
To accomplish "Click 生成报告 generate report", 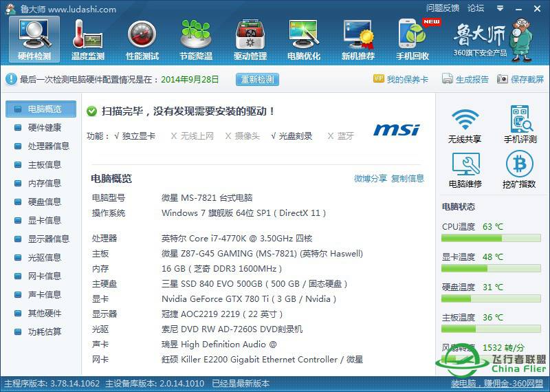I will 465,79.
